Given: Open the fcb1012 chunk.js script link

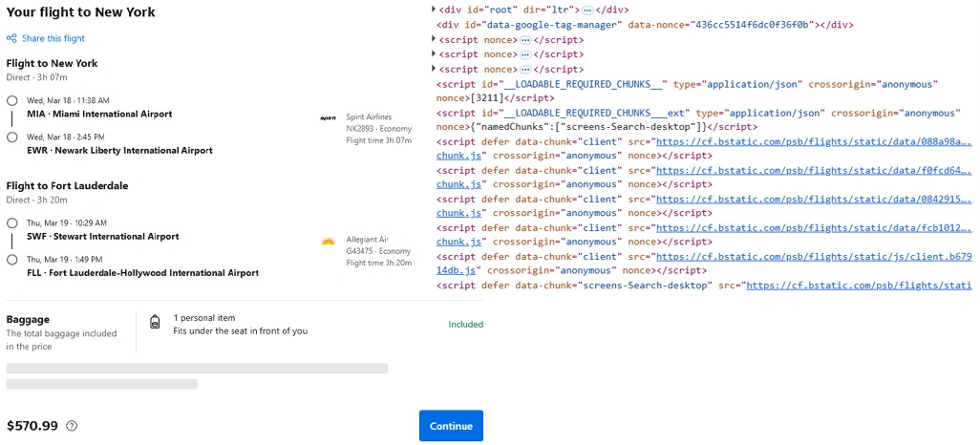Looking at the screenshot, I should (x=815, y=228).
